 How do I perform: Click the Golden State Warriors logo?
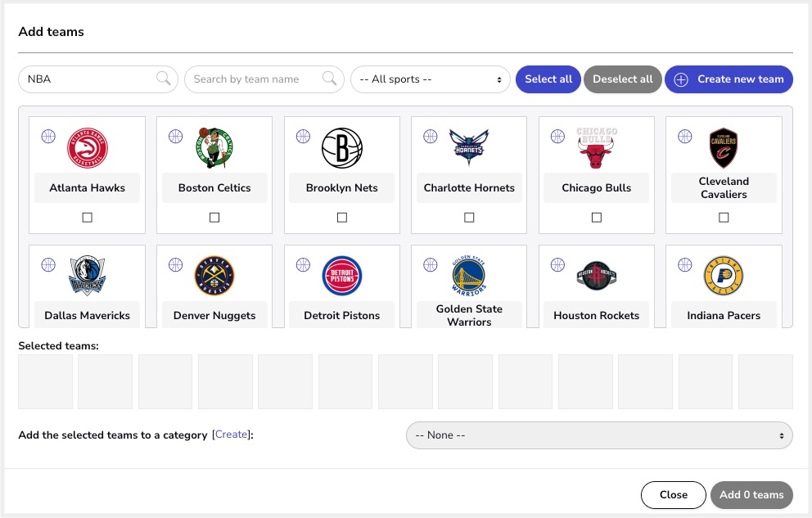pos(469,276)
